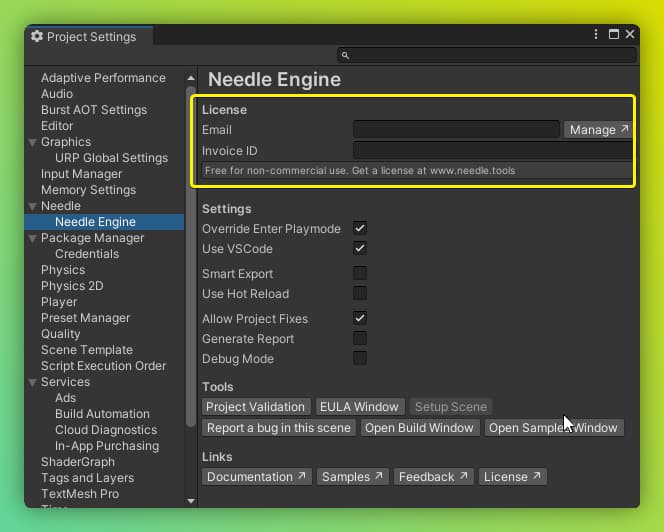Open Adaptive Performance settings
664x532 pixels.
(103, 78)
